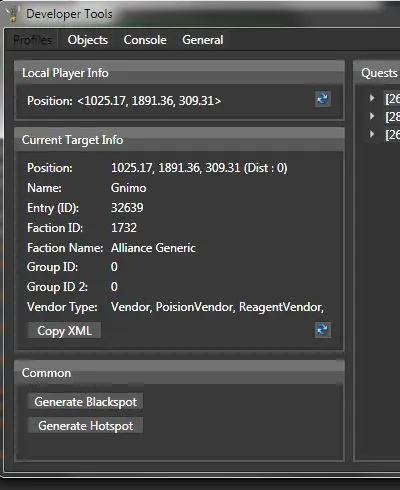Expand the first quest tree item

[372, 98]
